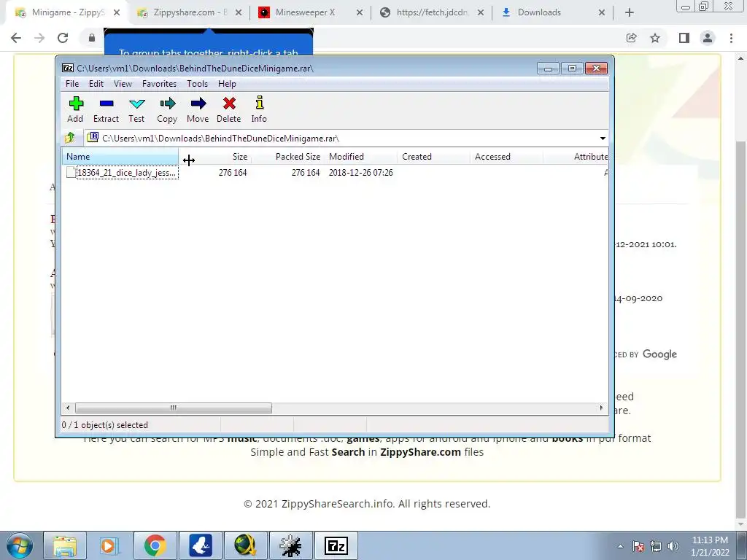Open 7-Zip File menu
This screenshot has width=747, height=560.
(x=72, y=84)
